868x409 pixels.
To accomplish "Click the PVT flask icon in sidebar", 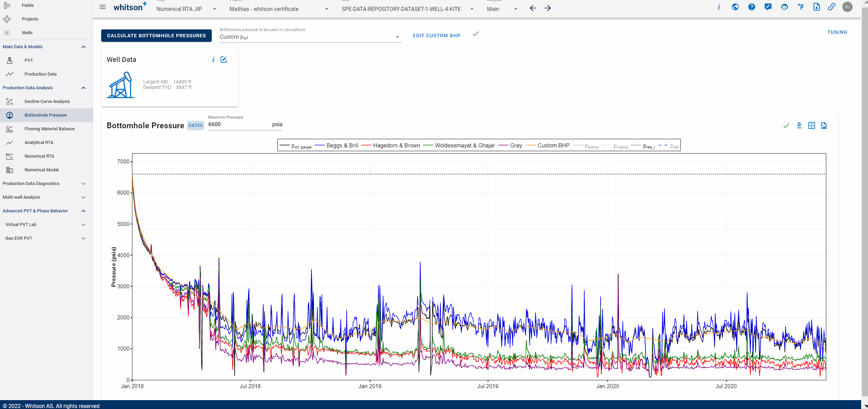I will 10,61.
